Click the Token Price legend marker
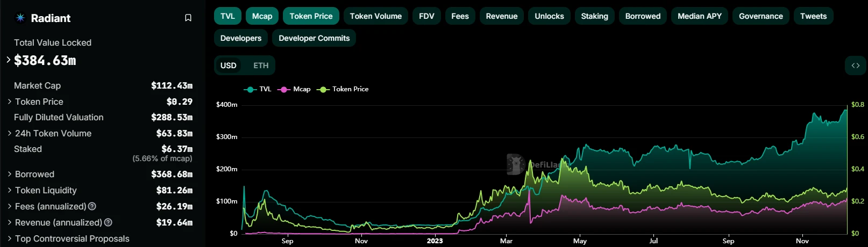 click(323, 90)
